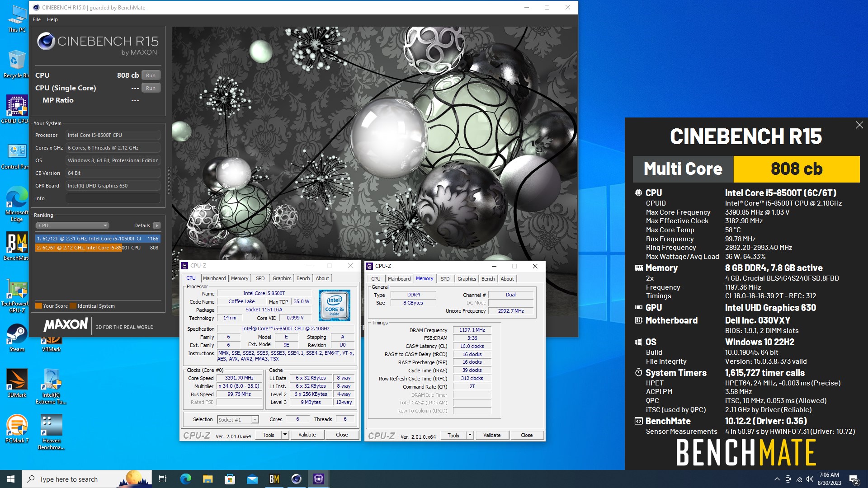Launch Heaven Benchmark desktop shortcut
The width and height of the screenshot is (868, 488).
[51, 432]
